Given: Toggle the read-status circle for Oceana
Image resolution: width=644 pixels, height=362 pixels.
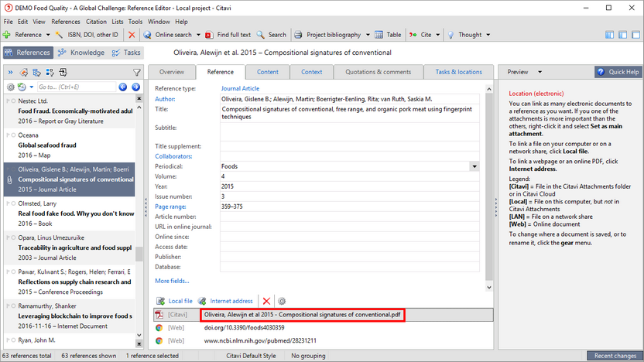Looking at the screenshot, I should coord(14,135).
